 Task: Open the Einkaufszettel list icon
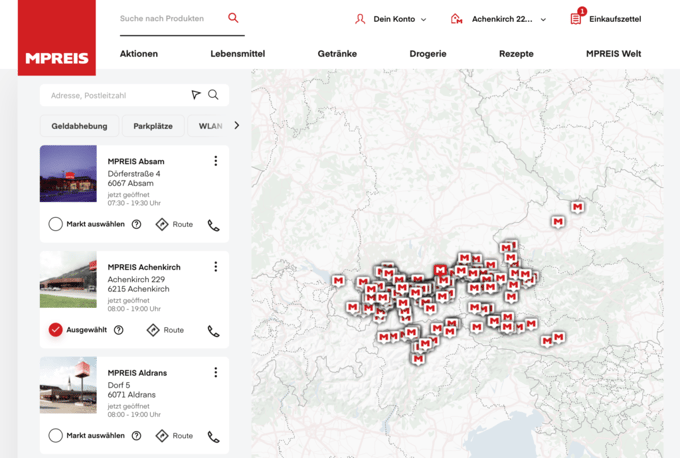point(575,19)
